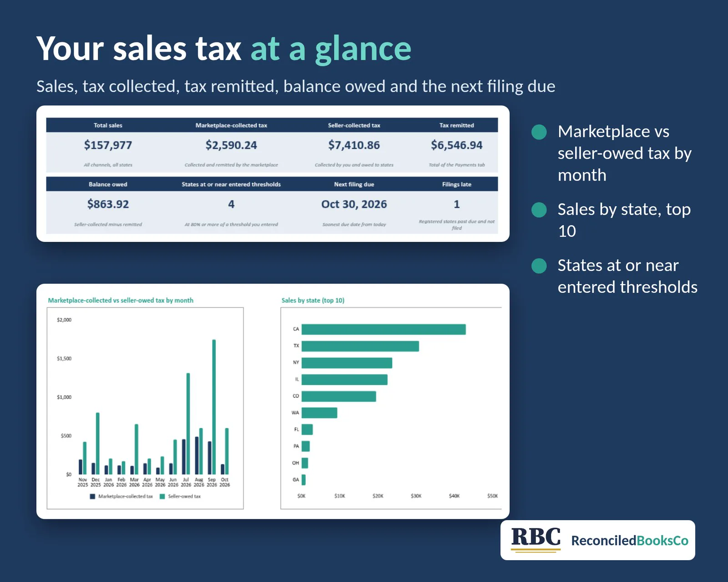
Task: Click the Dec 2025 seller-owed tax bar
Action: coord(97,444)
